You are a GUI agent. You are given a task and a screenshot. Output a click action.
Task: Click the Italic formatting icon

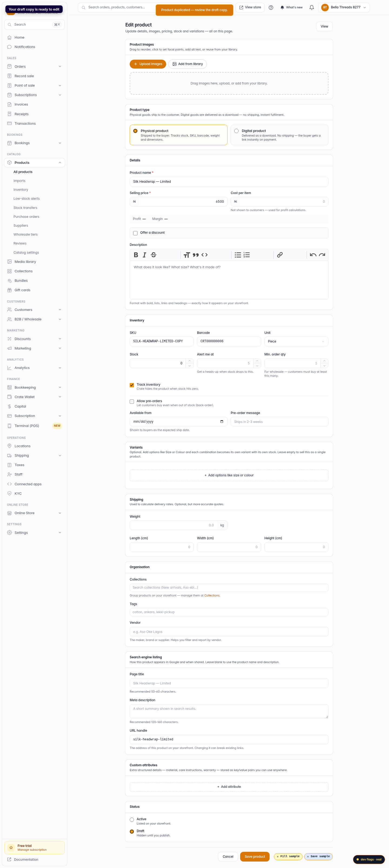coord(145,255)
